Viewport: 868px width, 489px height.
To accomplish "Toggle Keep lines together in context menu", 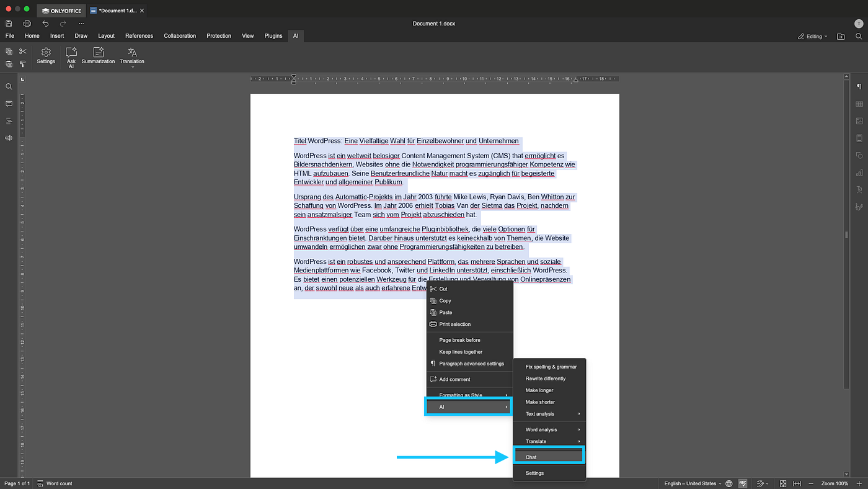I will (470, 352).
